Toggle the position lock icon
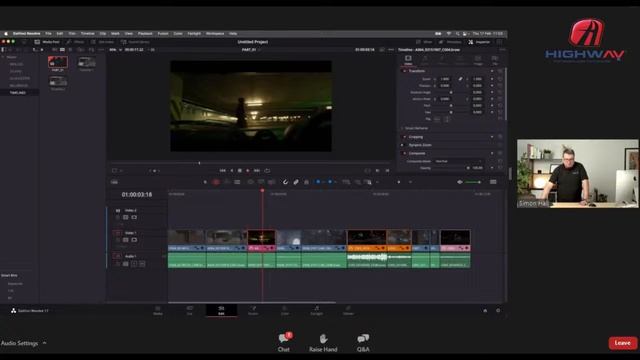640x360 pixels. tap(307, 182)
